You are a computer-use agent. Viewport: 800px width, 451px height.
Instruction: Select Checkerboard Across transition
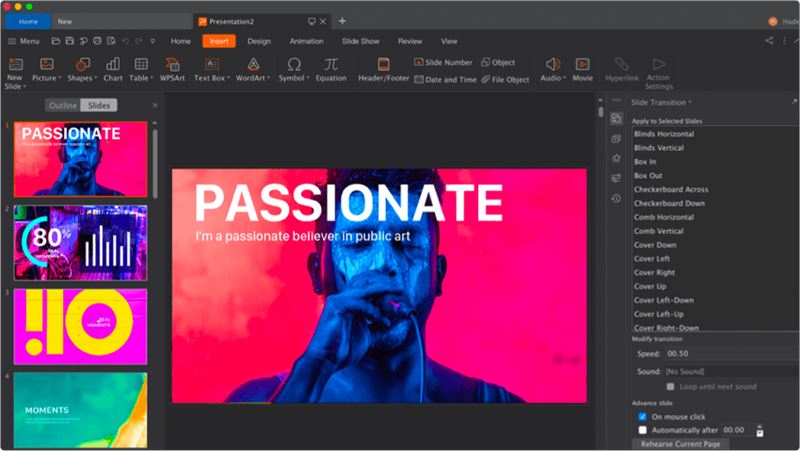tap(670, 189)
